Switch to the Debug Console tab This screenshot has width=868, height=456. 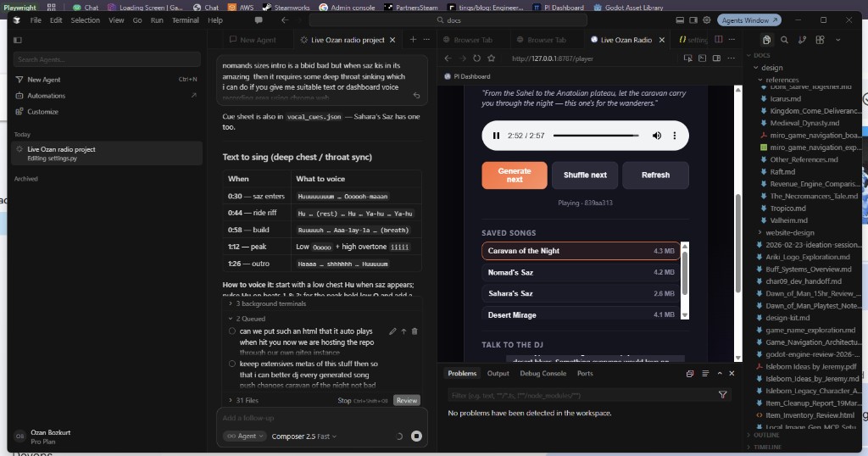pyautogui.click(x=542, y=374)
